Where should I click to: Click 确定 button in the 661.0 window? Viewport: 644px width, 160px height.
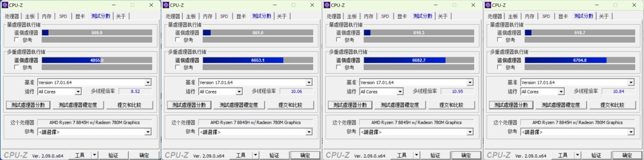pyautogui.click(x=305, y=155)
